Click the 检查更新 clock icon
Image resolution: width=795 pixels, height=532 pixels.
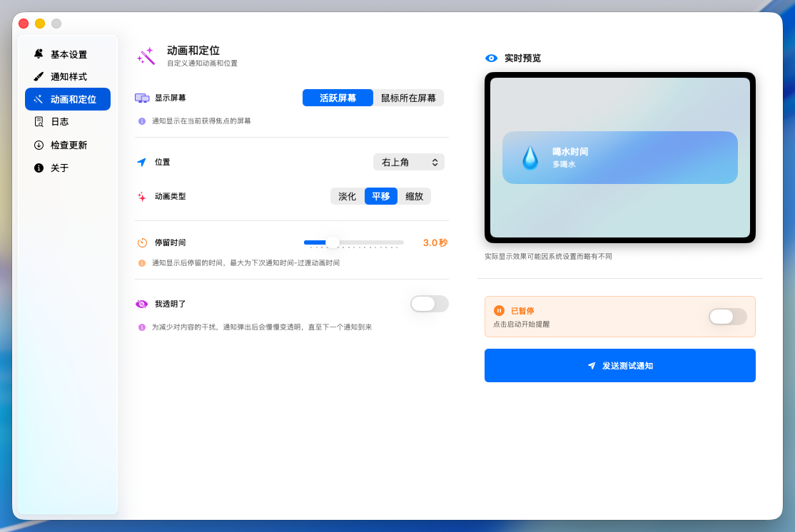click(40, 145)
